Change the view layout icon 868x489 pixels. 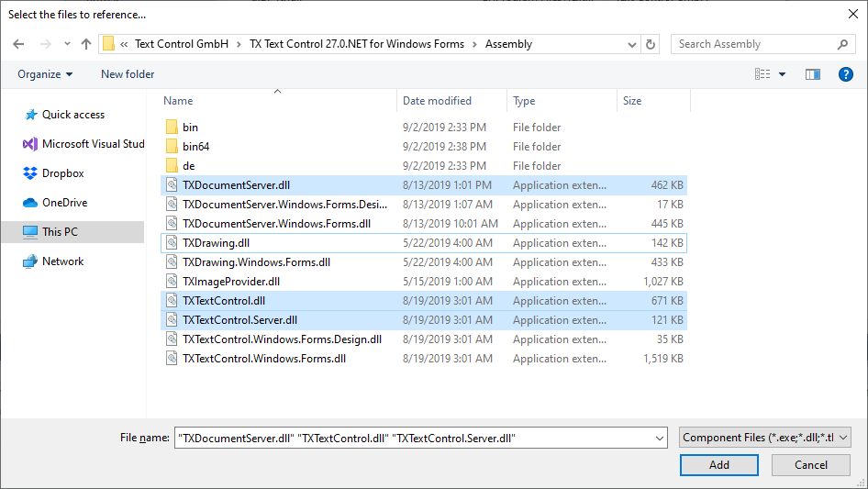coord(762,74)
